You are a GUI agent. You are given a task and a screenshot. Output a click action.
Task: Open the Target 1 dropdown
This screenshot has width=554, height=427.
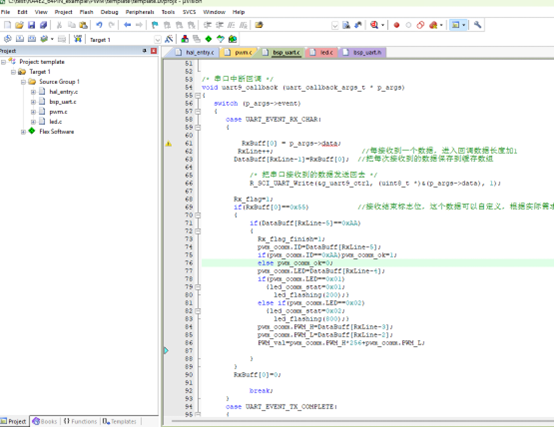click(x=158, y=40)
